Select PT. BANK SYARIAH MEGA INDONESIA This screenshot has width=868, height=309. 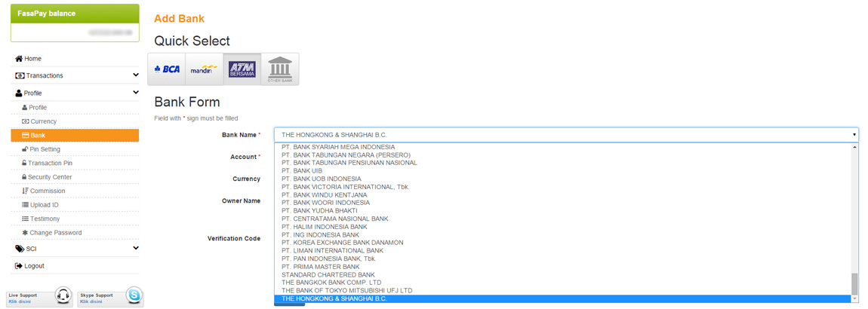tap(562, 147)
